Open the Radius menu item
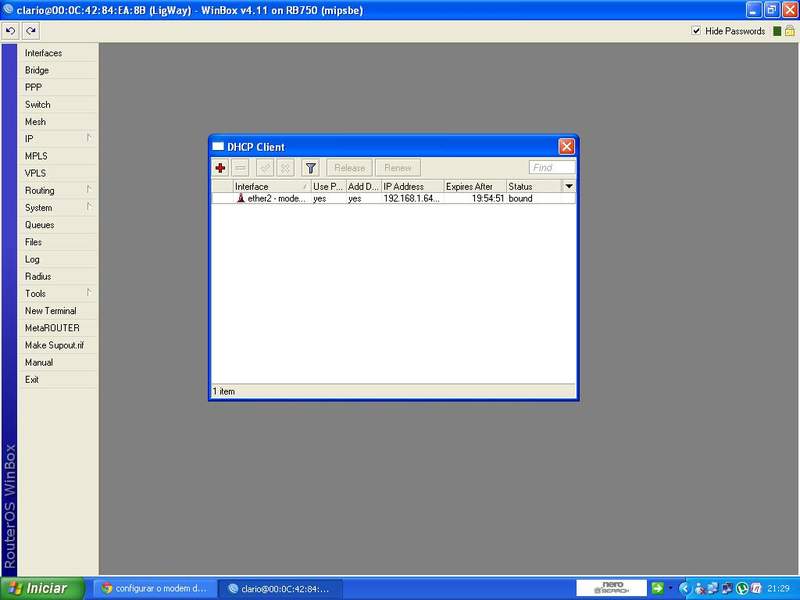The width and height of the screenshot is (800, 600). tap(57, 277)
